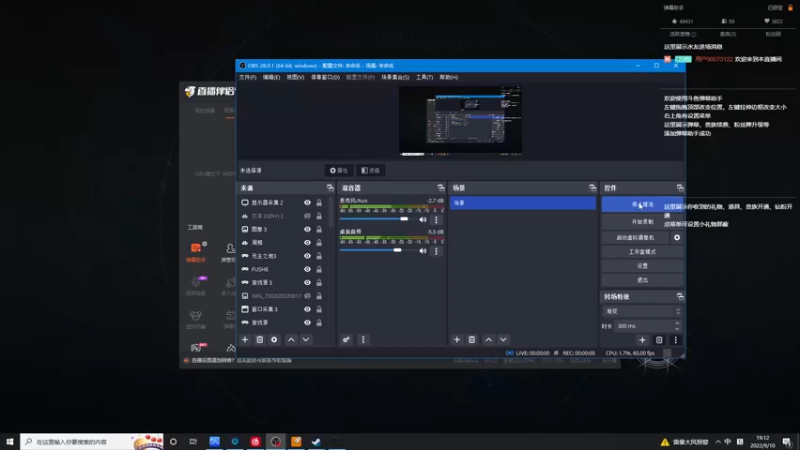This screenshot has width=800, height=450.
Task: Add a new scene with plus icon
Action: point(457,340)
